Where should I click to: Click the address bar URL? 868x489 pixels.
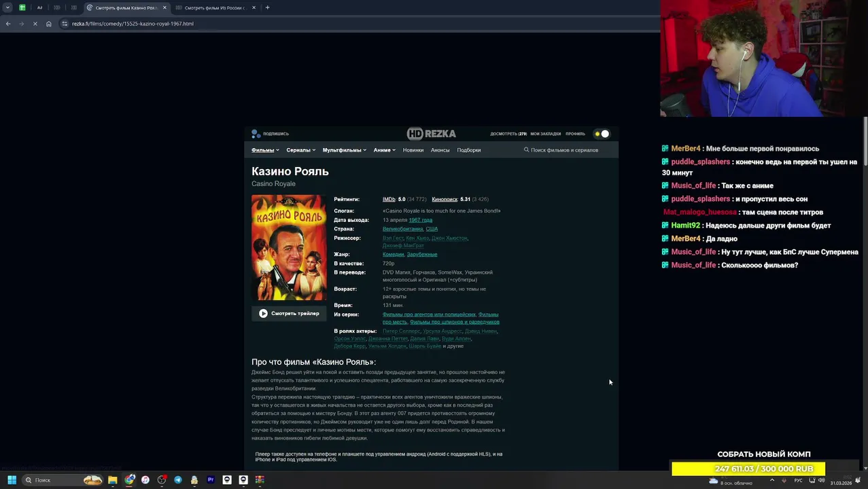[133, 24]
